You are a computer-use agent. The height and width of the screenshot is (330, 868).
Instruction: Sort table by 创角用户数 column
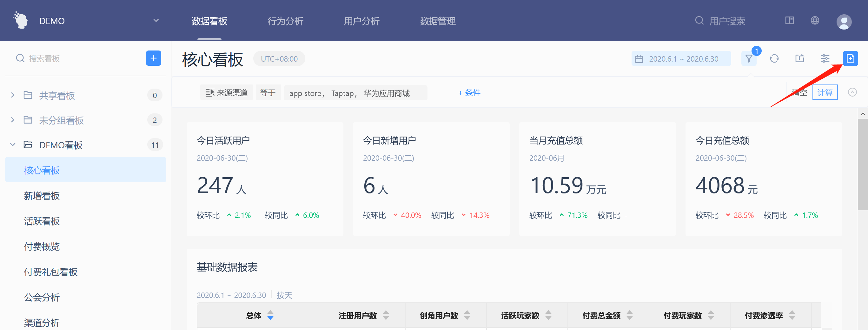coord(467,315)
